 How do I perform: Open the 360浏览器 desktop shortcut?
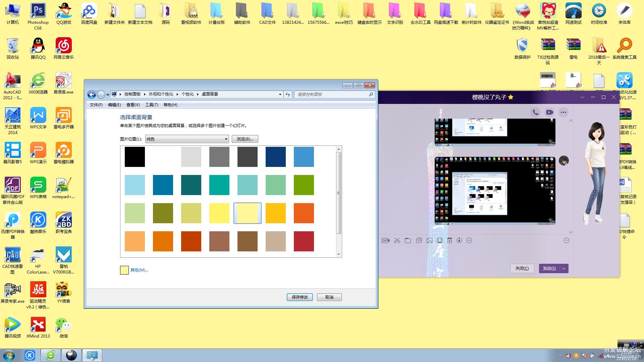38,83
